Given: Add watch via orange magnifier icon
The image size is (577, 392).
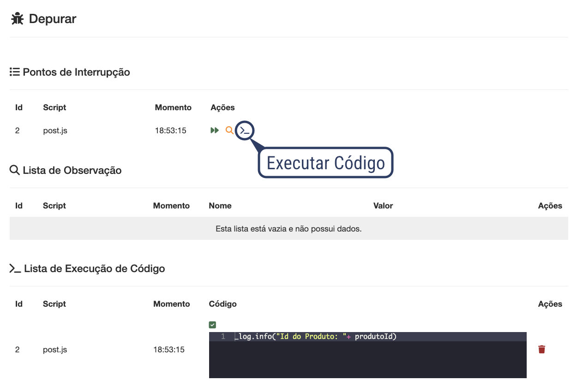Looking at the screenshot, I should tap(229, 131).
